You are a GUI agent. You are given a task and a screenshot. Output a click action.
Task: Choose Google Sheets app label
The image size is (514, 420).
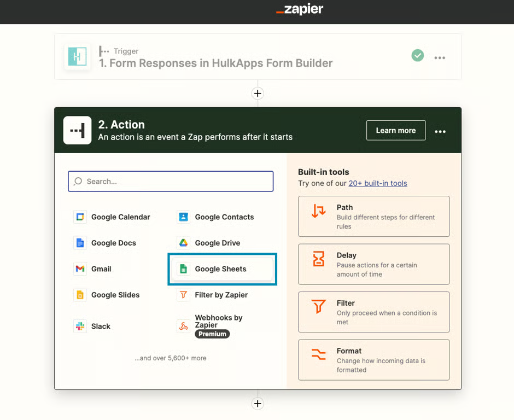220,269
